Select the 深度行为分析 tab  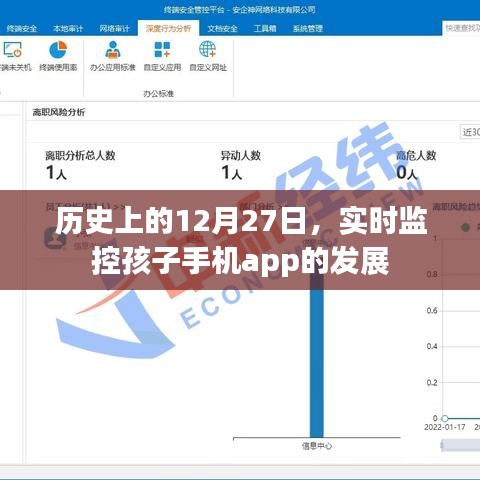coord(168,29)
